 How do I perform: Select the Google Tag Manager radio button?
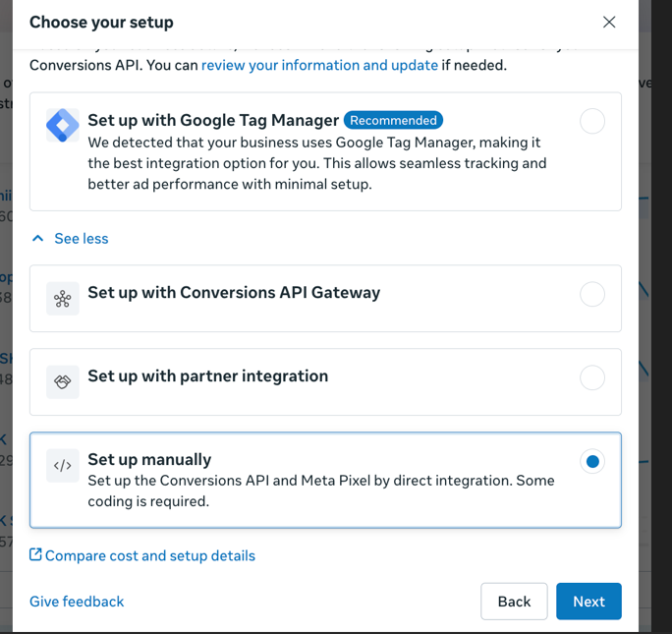(592, 121)
